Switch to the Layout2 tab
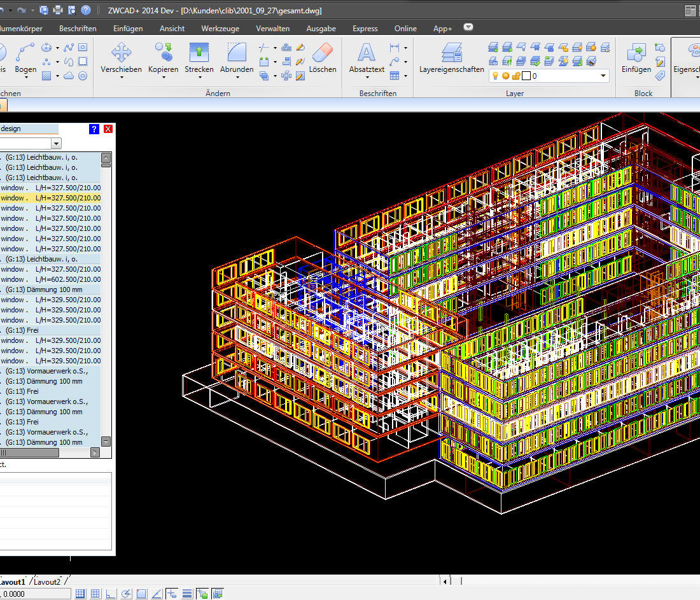Screen dimensions: 700x600 48,582
